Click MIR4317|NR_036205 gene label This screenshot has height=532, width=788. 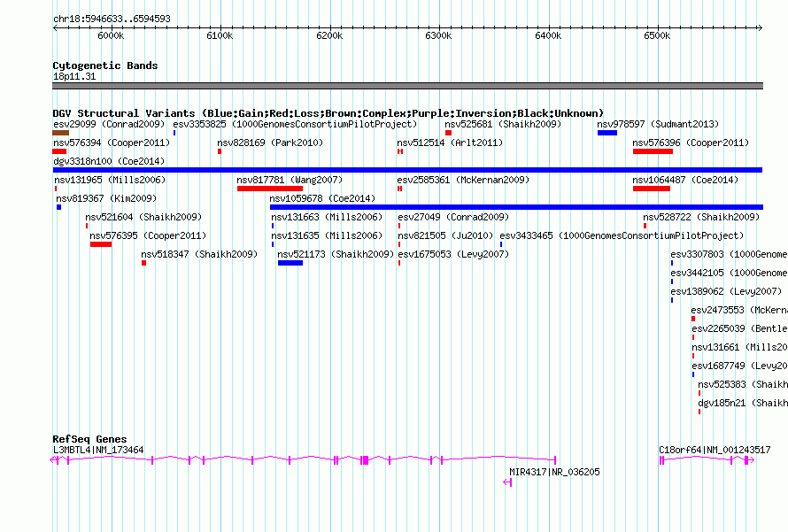pos(554,472)
